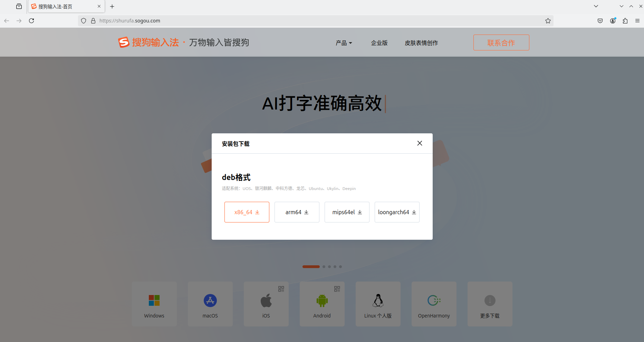Open the Firefox application menu
The image size is (644, 342).
[x=637, y=21]
